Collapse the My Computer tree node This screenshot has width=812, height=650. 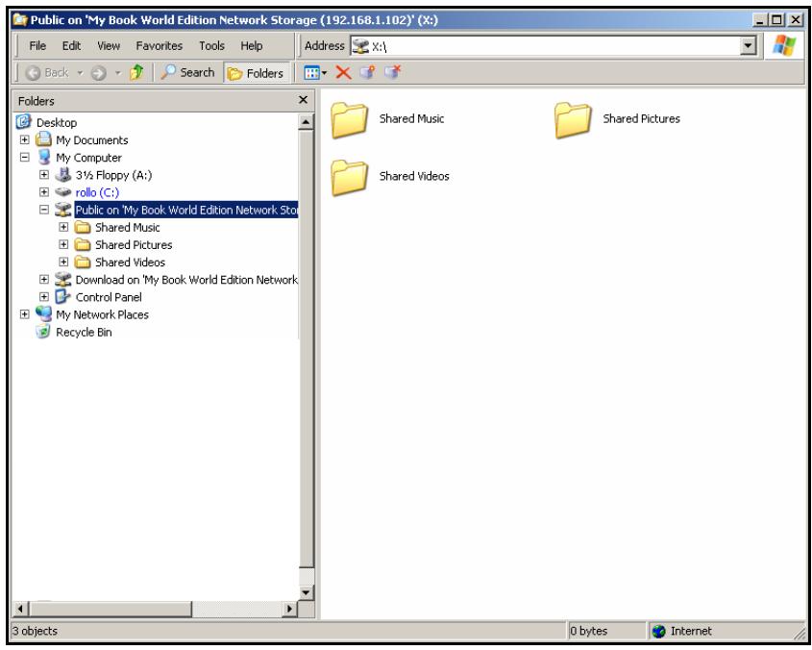(x=24, y=157)
